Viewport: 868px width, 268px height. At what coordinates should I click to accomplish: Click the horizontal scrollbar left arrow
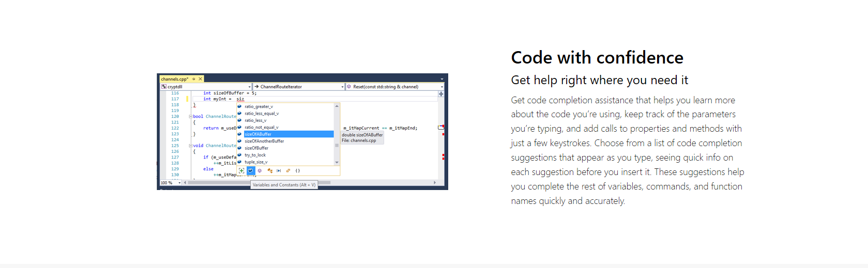[185, 183]
